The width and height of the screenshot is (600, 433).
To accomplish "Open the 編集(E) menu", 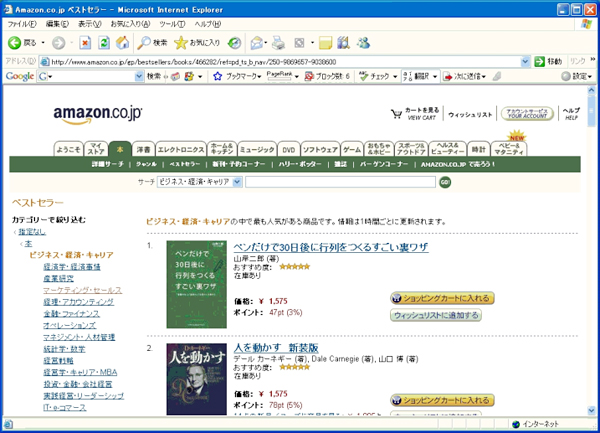I will pos(57,24).
